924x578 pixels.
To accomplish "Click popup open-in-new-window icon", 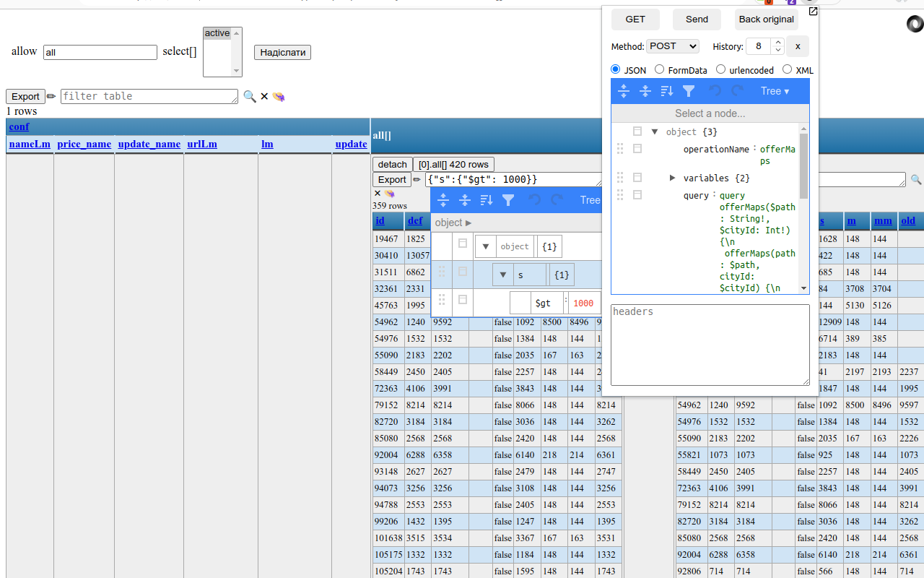I will (x=813, y=12).
